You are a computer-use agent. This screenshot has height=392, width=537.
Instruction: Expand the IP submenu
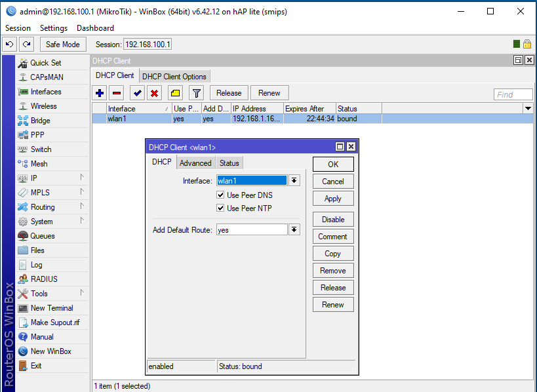(x=52, y=178)
